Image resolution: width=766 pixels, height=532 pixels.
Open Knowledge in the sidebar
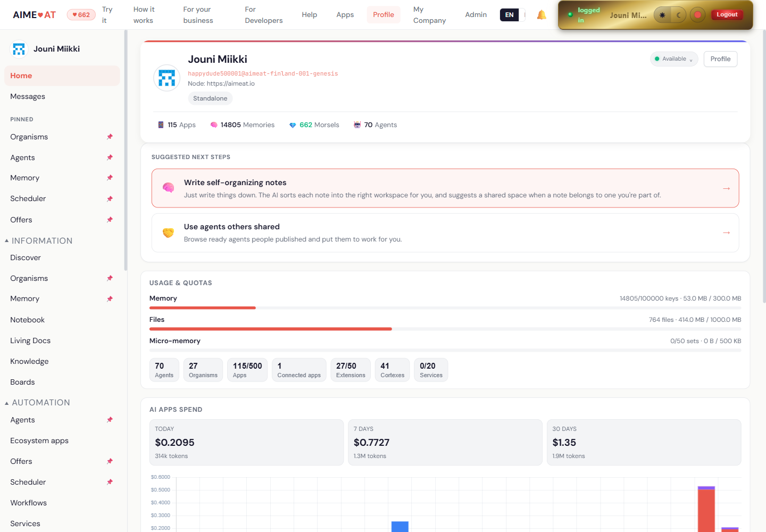tap(62, 361)
